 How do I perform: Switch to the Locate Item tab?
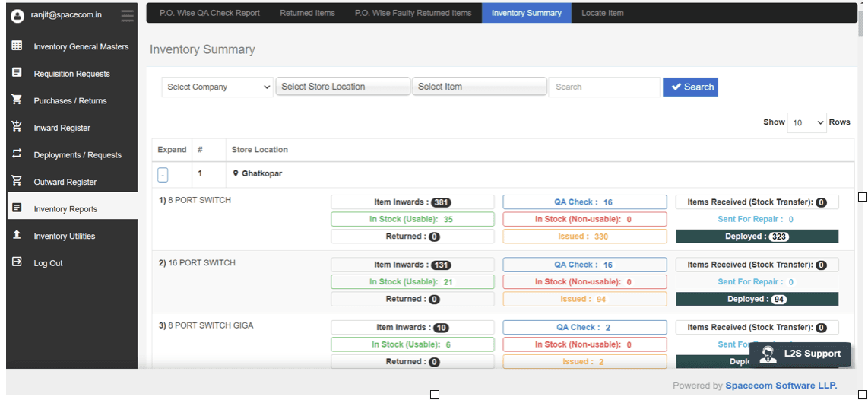[x=602, y=13]
